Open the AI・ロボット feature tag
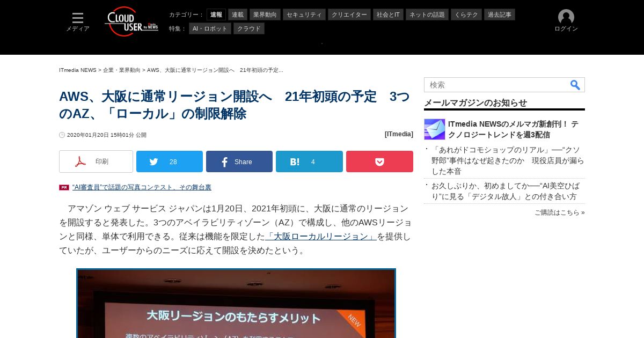The image size is (644, 338). pos(210,28)
